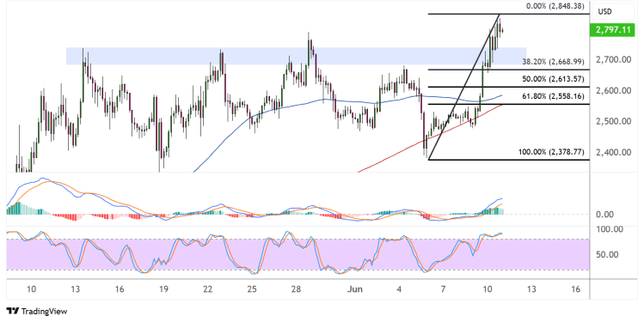The height and width of the screenshot is (322, 644).
Task: Select the blue resistance zone rectangle
Action: coord(296,56)
